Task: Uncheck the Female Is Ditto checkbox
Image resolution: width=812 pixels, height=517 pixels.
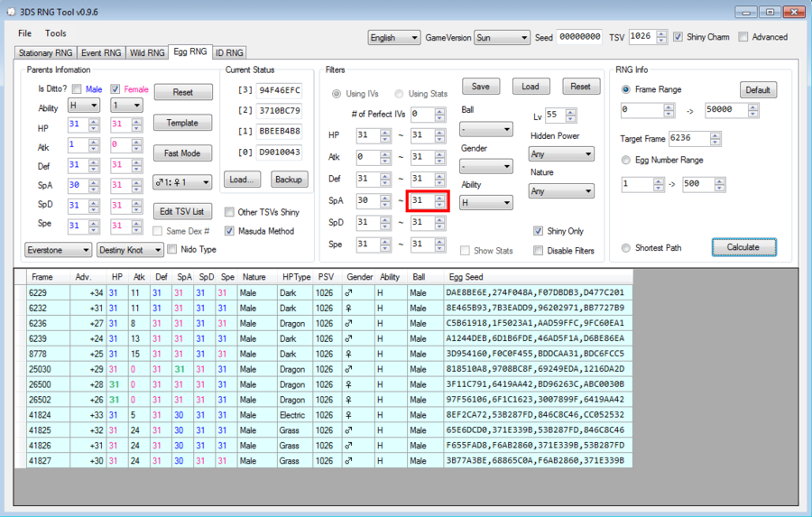Action: pos(115,89)
